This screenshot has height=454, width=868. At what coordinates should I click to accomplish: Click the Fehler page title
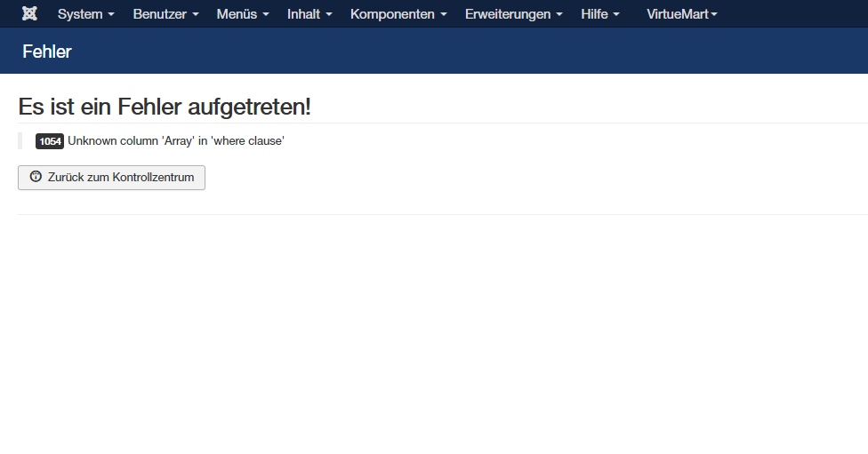tap(47, 52)
